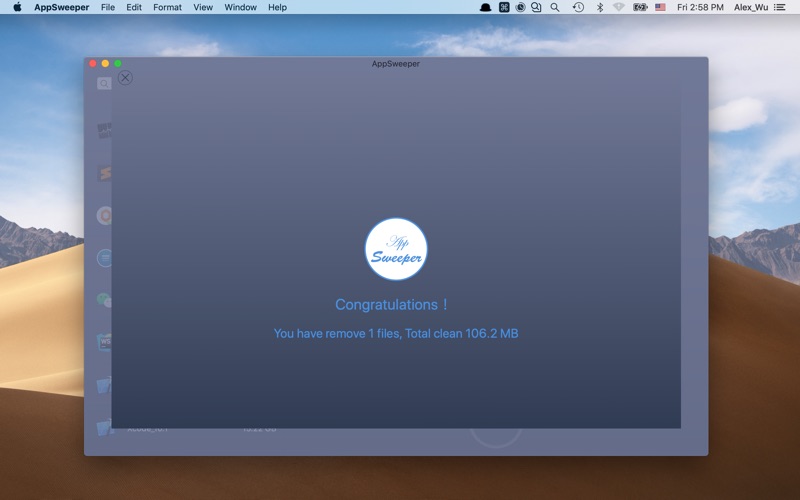
Task: Select the WebStorm WS app icon in sidebar
Action: tap(105, 342)
